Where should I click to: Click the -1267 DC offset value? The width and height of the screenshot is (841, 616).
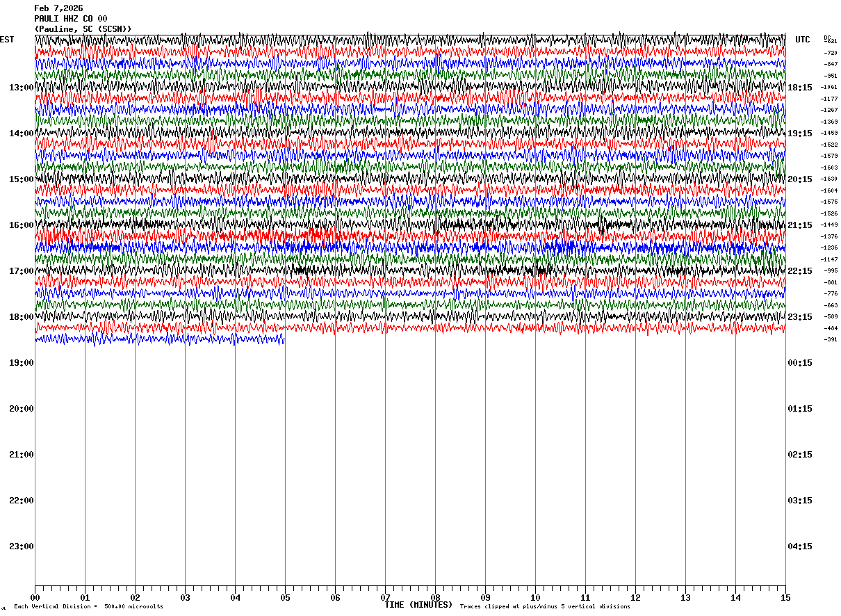pos(830,111)
